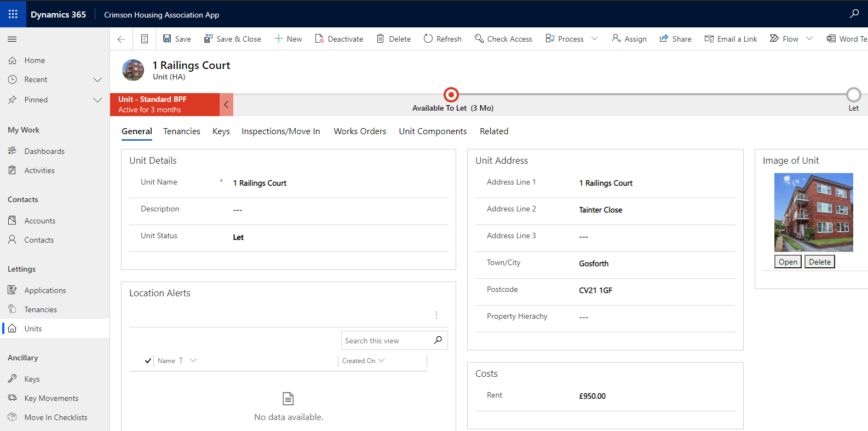Expand the Recent section in sidebar
868x431 pixels.
coord(97,80)
